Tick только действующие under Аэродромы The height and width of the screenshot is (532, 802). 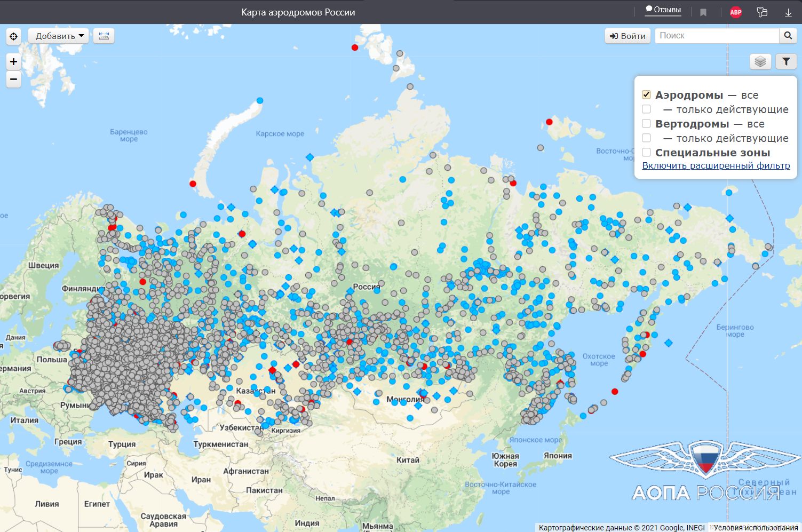point(646,109)
